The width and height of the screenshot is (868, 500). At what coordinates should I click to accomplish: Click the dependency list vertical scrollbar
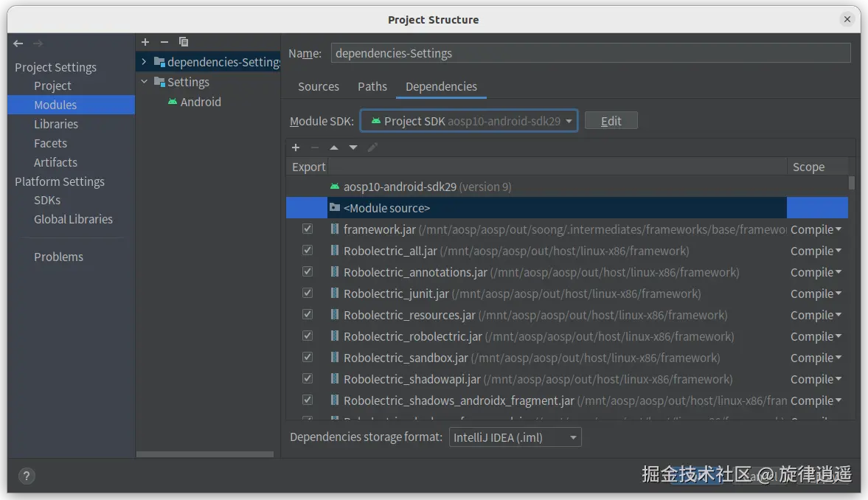[852, 183]
